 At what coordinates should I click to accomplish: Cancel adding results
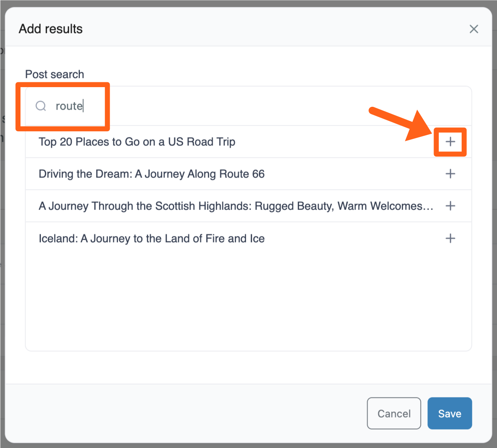click(393, 413)
